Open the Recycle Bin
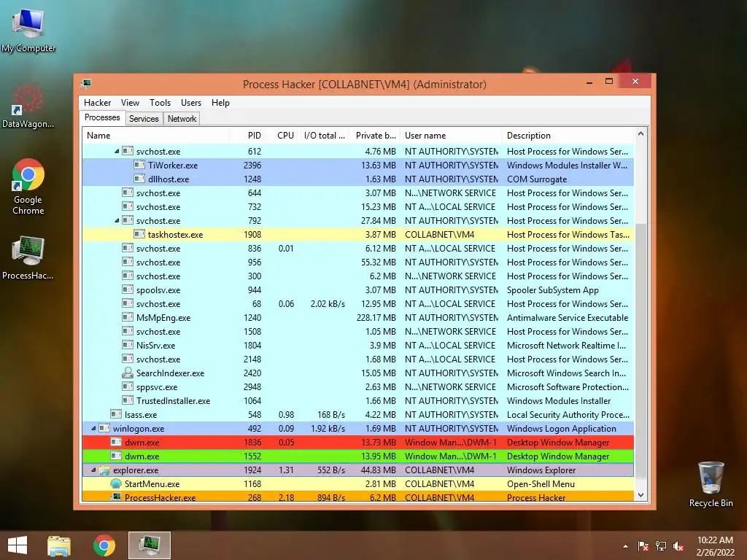This screenshot has height=560, width=747. [x=711, y=483]
